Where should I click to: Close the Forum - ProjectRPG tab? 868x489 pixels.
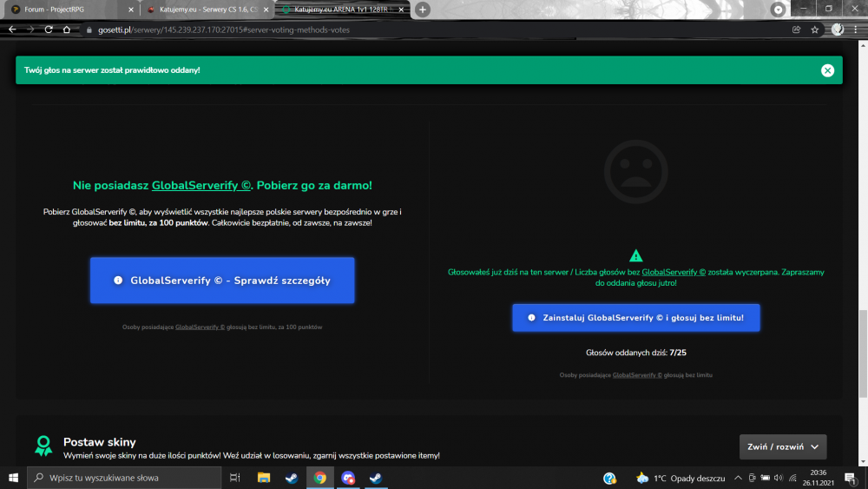[131, 10]
